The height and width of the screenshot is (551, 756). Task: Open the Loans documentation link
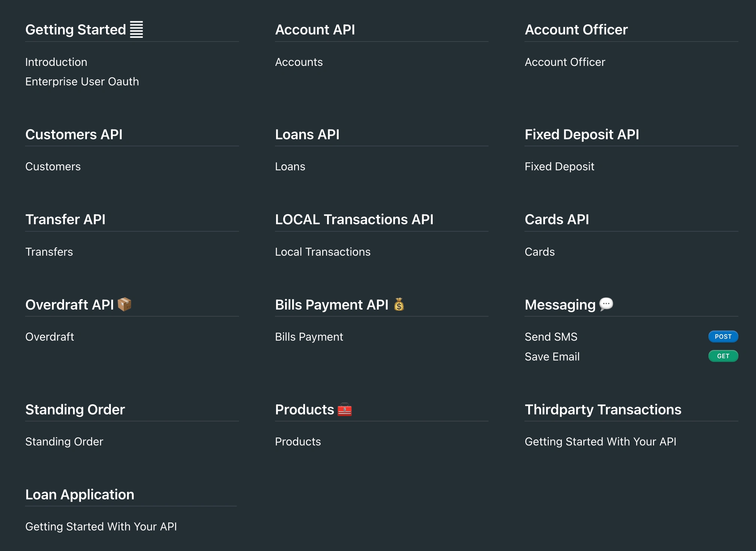click(290, 167)
